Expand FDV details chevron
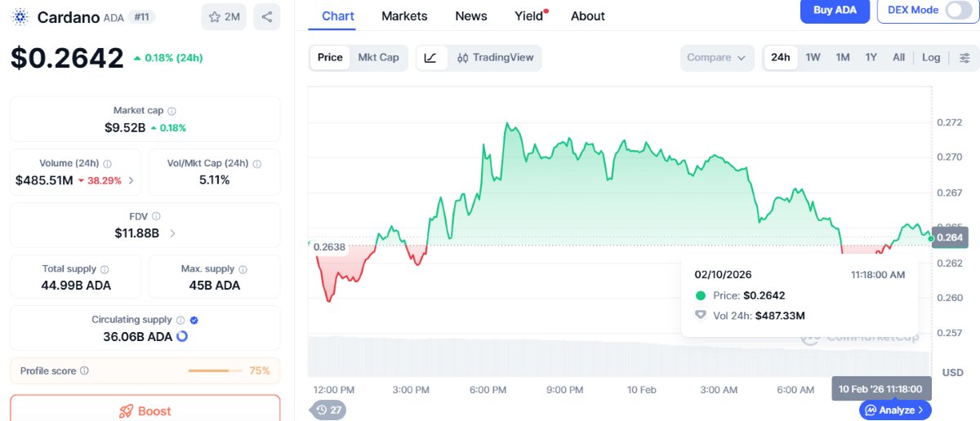 click(172, 233)
